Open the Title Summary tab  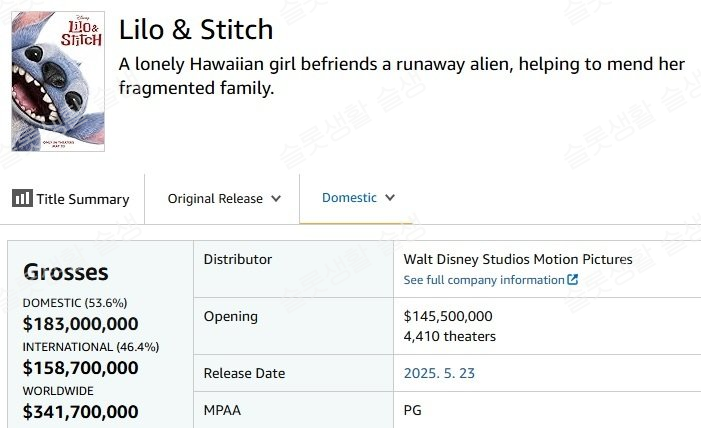(x=71, y=199)
